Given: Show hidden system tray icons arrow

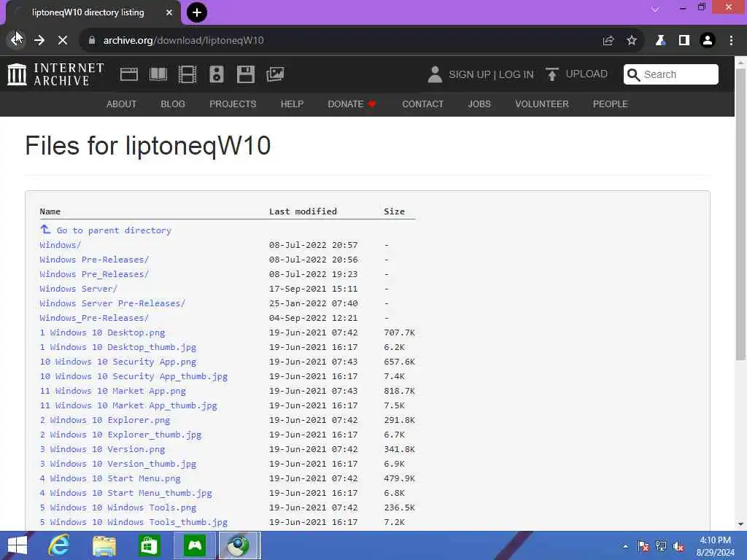Looking at the screenshot, I should coord(625,546).
